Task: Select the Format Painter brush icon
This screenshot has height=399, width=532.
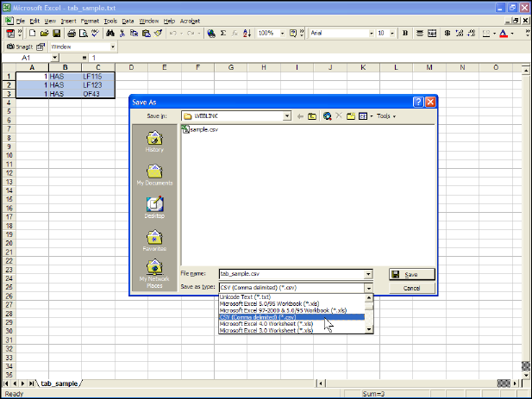Action: click(158, 34)
